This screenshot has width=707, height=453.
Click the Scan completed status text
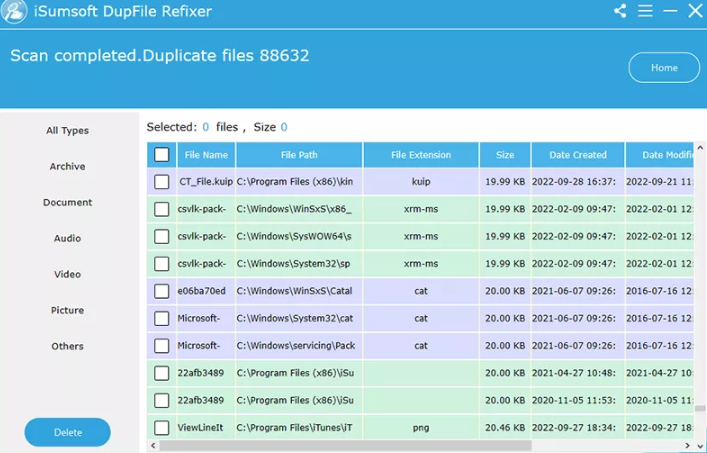(160, 56)
